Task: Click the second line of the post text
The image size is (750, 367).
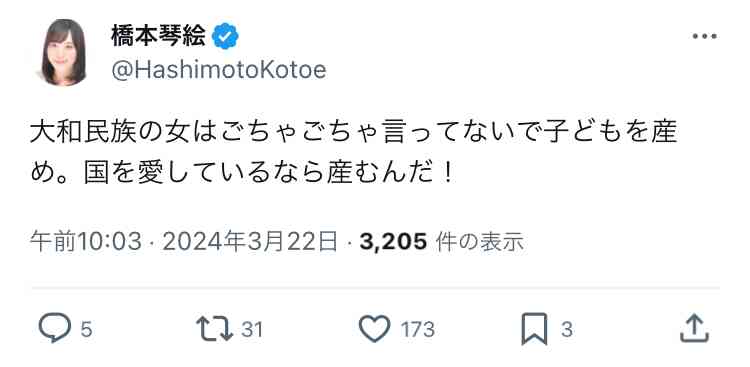Action: coord(242,174)
